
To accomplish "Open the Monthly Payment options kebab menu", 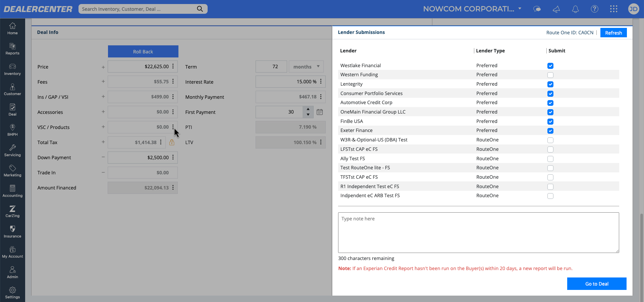I will (321, 97).
